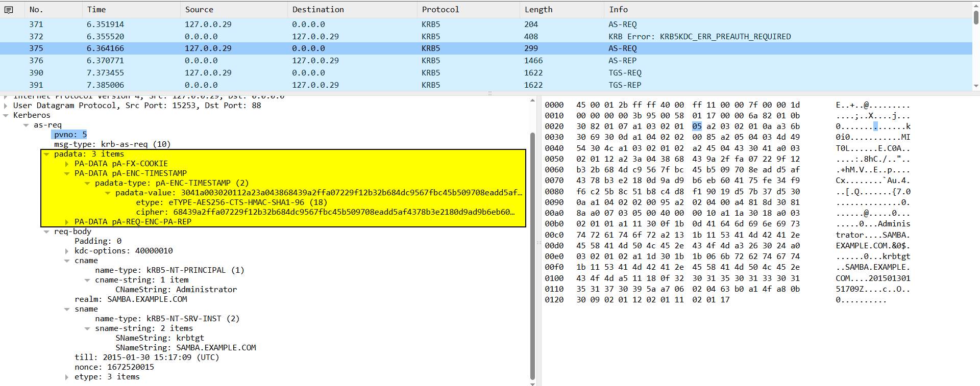Expand the User Datagram Protocol section

[6, 106]
